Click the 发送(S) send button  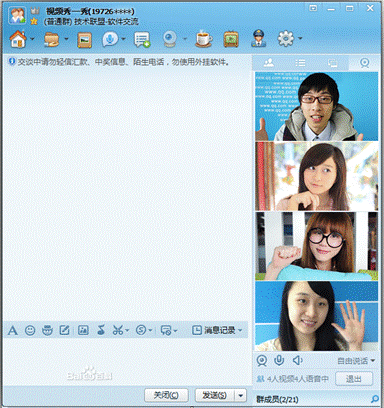pyautogui.click(x=215, y=396)
